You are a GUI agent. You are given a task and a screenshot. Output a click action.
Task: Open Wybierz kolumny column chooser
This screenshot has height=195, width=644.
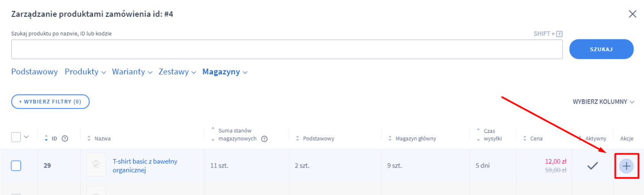[x=603, y=101]
